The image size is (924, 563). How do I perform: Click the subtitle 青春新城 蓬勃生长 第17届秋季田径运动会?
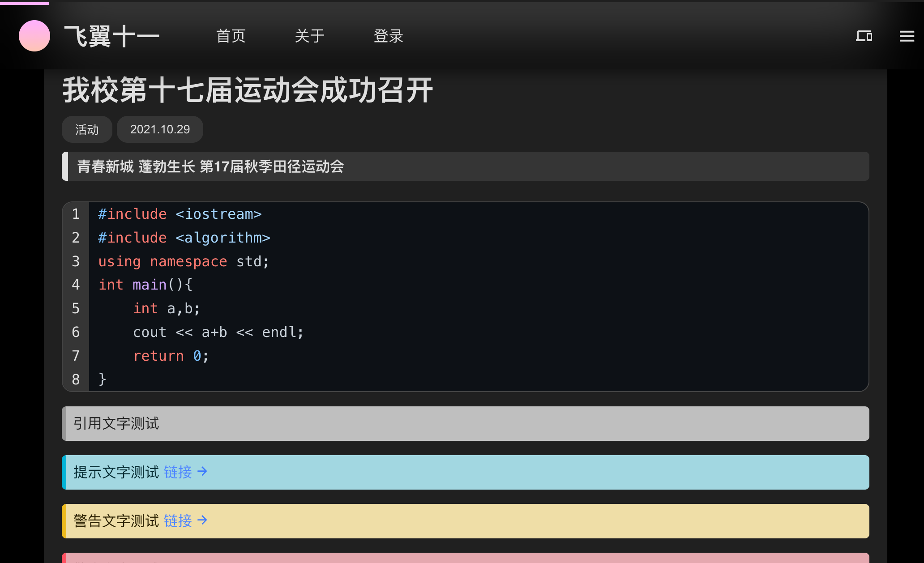[210, 166]
